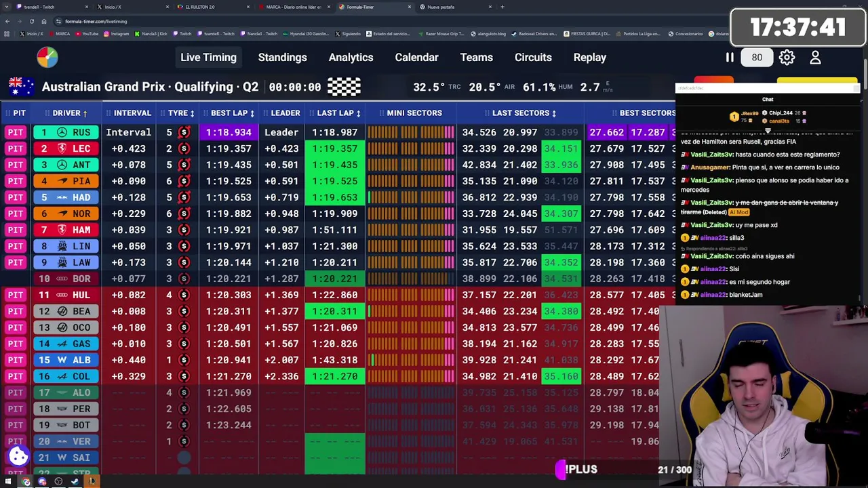
Task: Click soft tyre icon in RUS row
Action: [184, 132]
